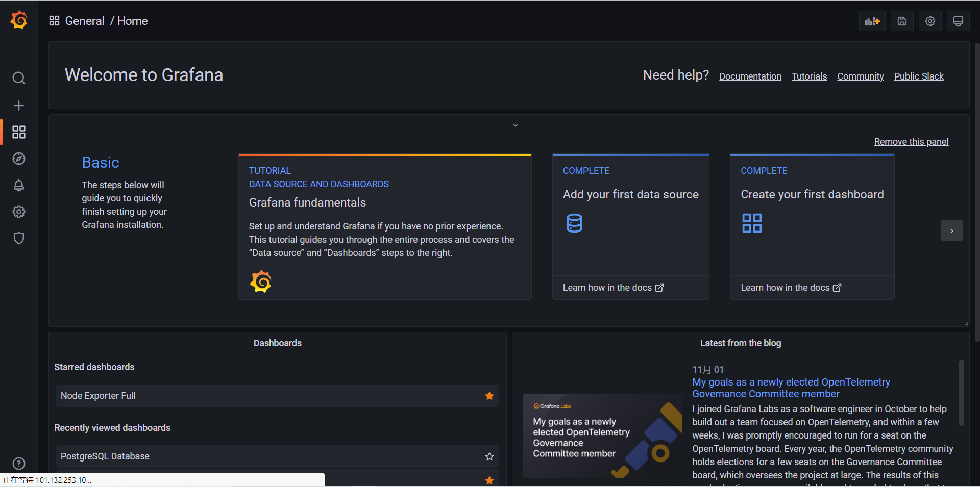Click the main page vertical scrollbar
This screenshot has height=487, width=980.
(x=977, y=192)
